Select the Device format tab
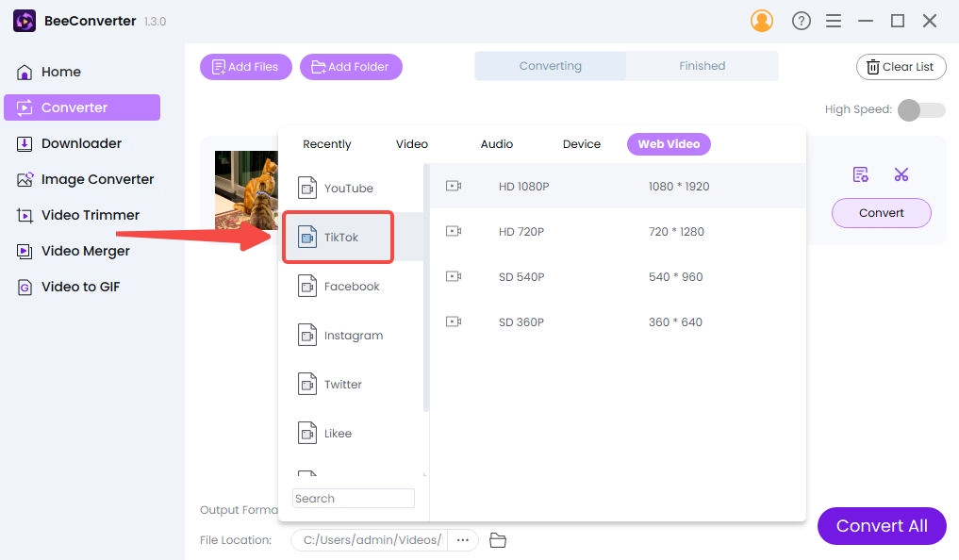Screen dimensions: 959x560 coord(582,144)
